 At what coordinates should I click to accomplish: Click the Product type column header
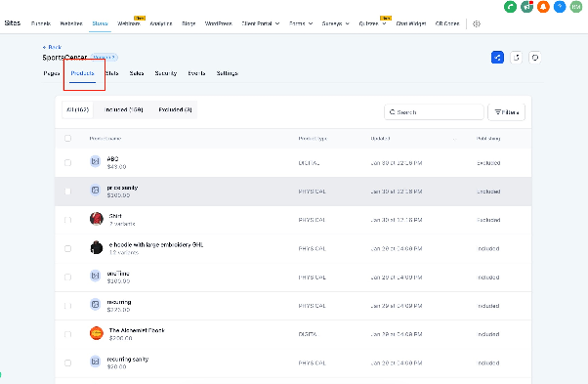click(313, 139)
